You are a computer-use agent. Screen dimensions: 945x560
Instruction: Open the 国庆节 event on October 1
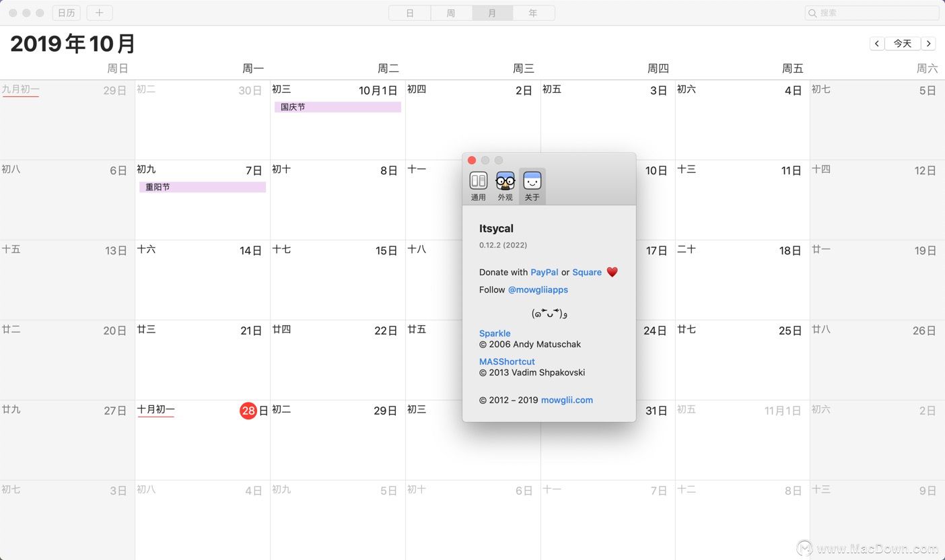338,107
